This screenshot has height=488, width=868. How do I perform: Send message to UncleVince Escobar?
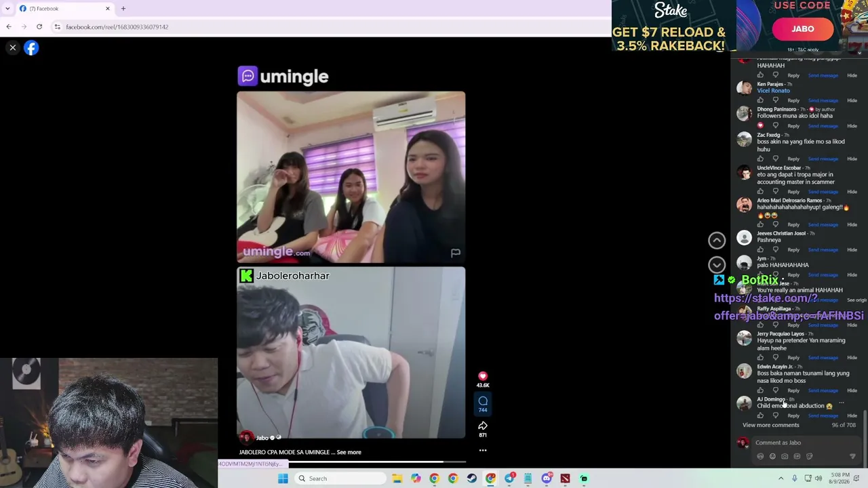pyautogui.click(x=823, y=191)
